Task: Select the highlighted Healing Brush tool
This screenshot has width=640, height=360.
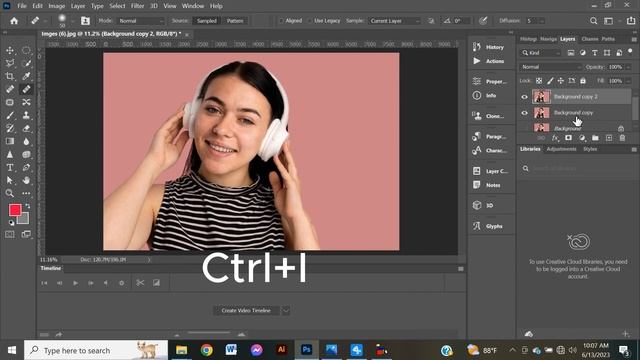Action: tap(26, 89)
